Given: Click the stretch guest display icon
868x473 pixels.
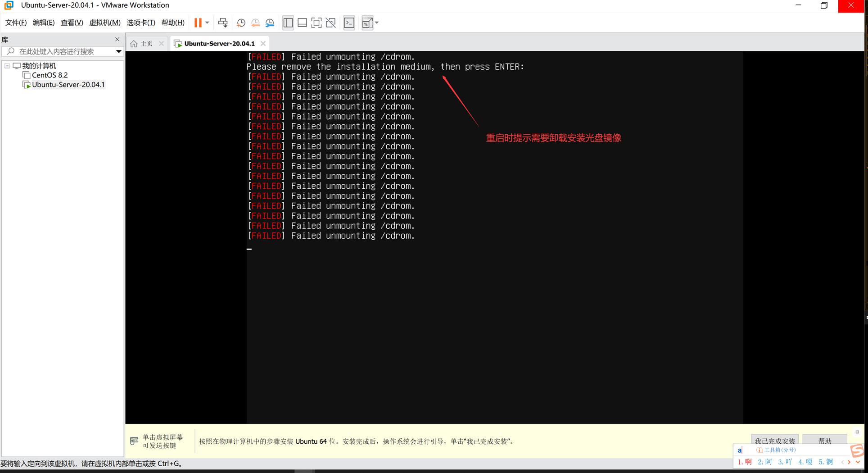Looking at the screenshot, I should click(367, 23).
